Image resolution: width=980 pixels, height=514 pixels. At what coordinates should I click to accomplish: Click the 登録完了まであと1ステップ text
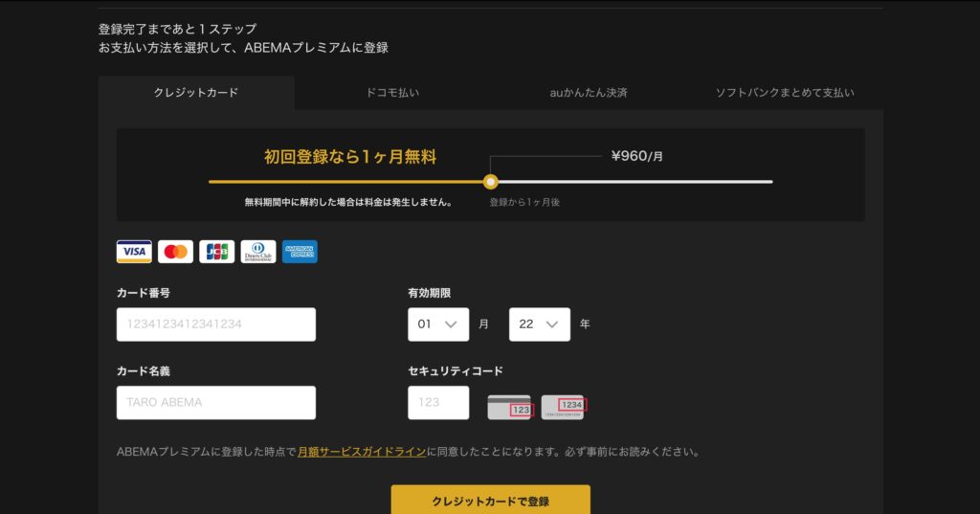pyautogui.click(x=177, y=29)
